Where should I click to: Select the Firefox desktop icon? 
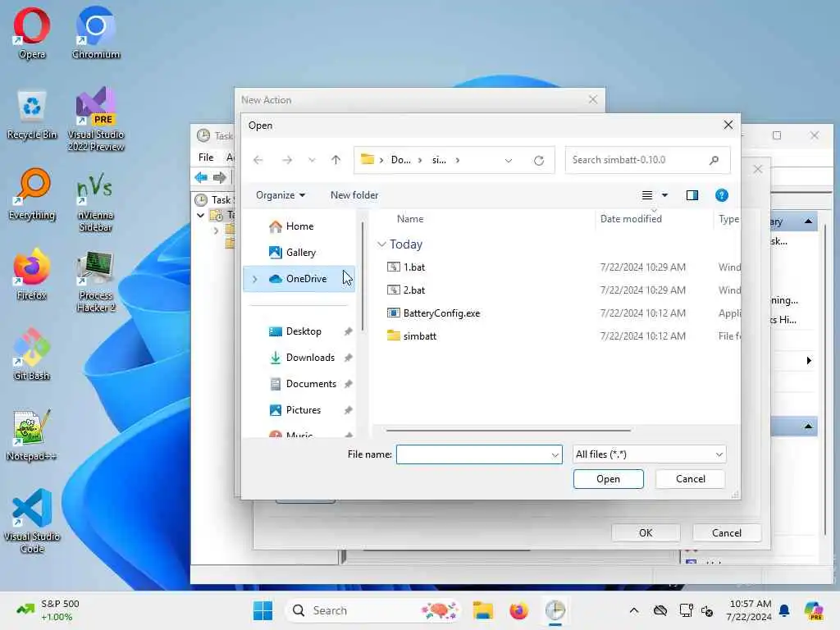click(32, 274)
